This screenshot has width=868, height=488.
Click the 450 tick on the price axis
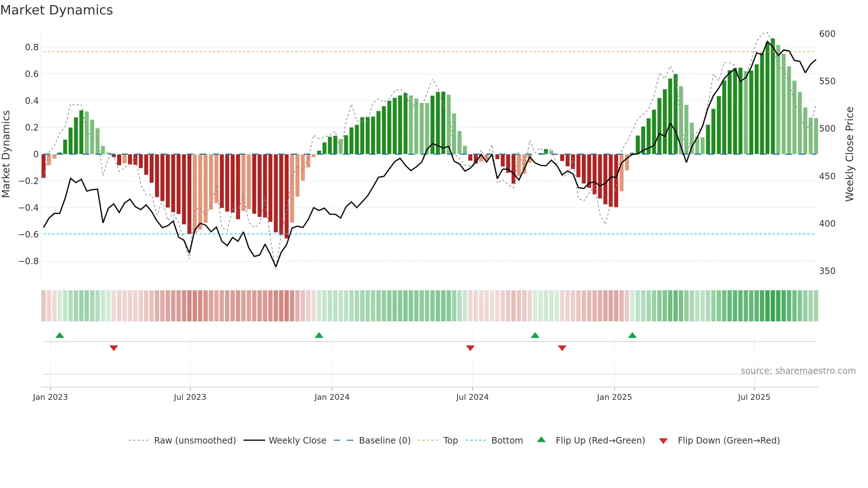pyautogui.click(x=827, y=176)
